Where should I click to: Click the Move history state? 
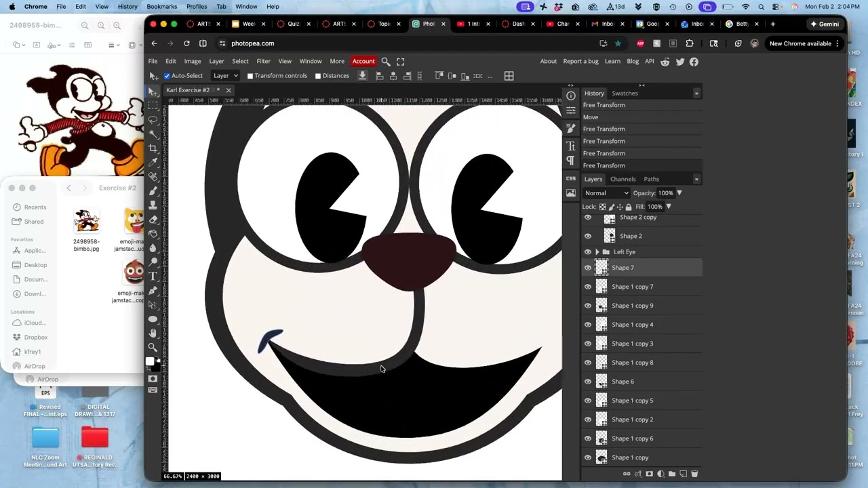point(641,117)
